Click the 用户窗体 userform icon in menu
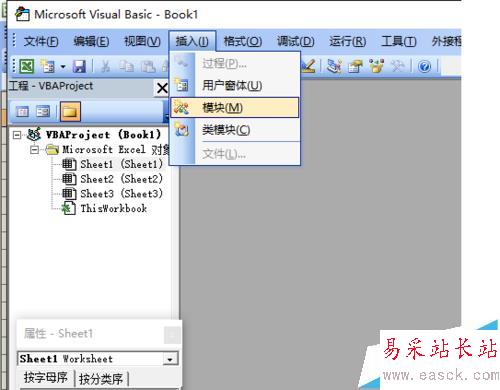 (x=182, y=85)
